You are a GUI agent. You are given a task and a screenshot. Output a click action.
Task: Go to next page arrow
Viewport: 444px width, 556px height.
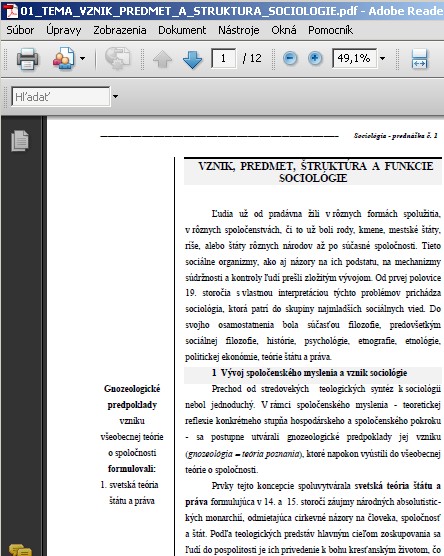tap(193, 59)
